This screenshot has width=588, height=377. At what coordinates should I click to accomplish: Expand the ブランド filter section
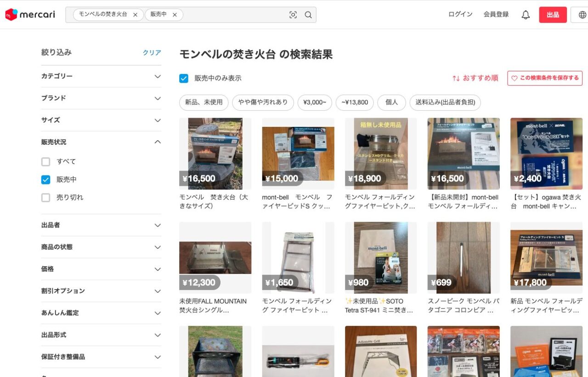click(x=101, y=98)
